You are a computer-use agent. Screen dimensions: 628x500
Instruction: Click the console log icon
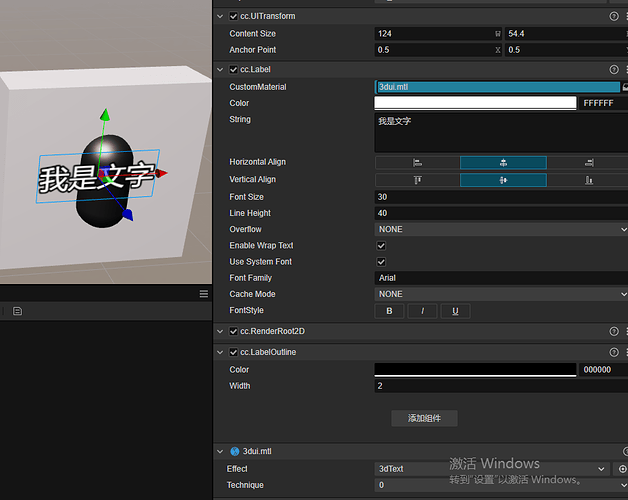tap(17, 311)
